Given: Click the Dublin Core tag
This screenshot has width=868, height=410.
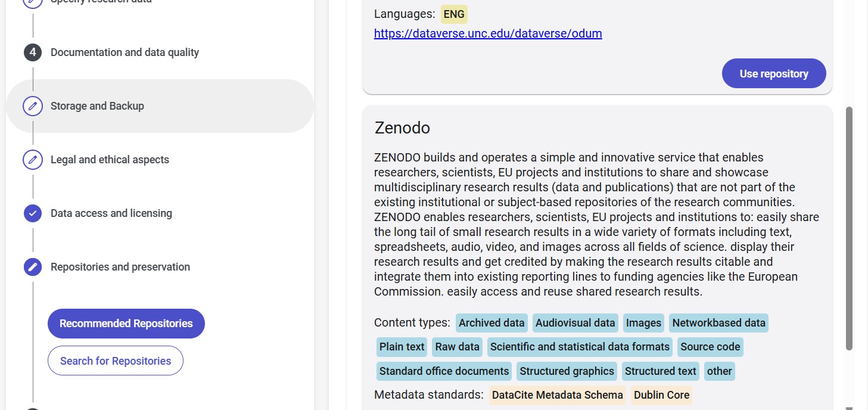Looking at the screenshot, I should (x=662, y=395).
